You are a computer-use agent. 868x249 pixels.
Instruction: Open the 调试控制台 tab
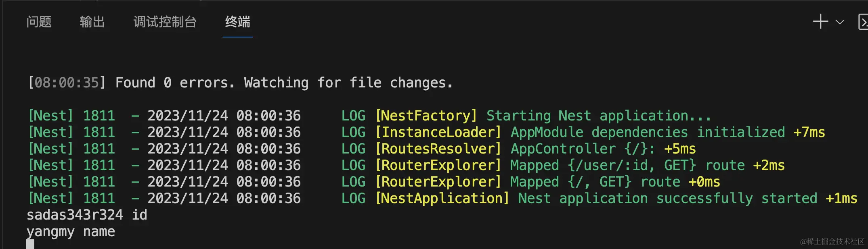tap(165, 22)
